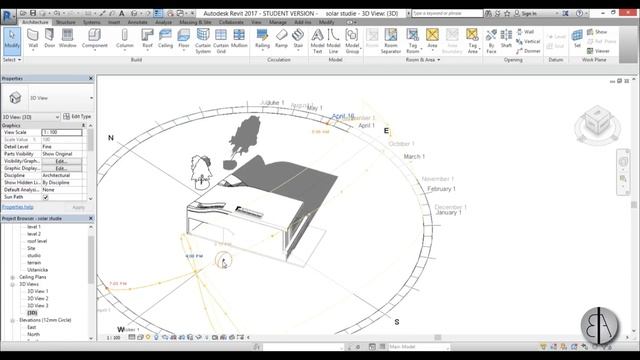Select the Stair tool
Viewport: 640px width, 360px height.
(x=298, y=39)
